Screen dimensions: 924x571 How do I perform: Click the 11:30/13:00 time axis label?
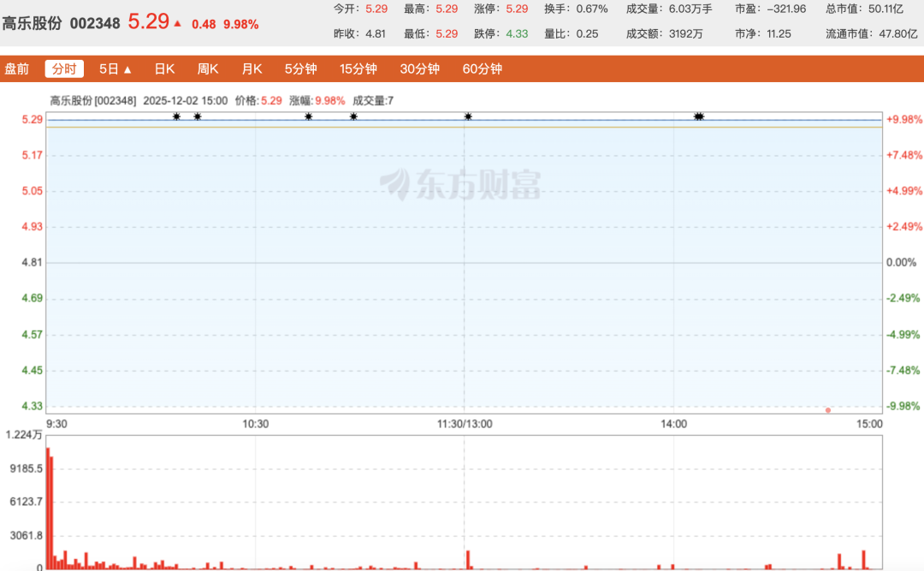click(x=465, y=424)
